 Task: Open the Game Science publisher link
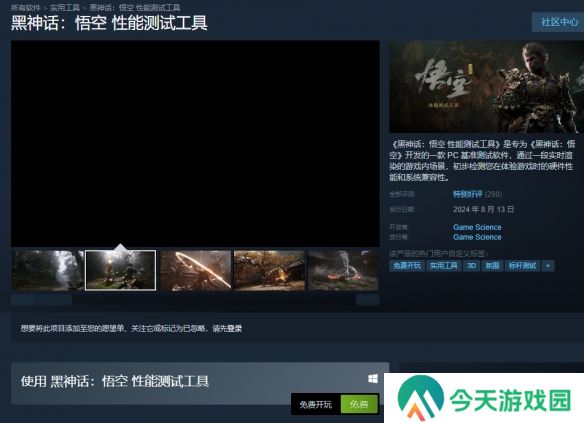click(x=477, y=237)
